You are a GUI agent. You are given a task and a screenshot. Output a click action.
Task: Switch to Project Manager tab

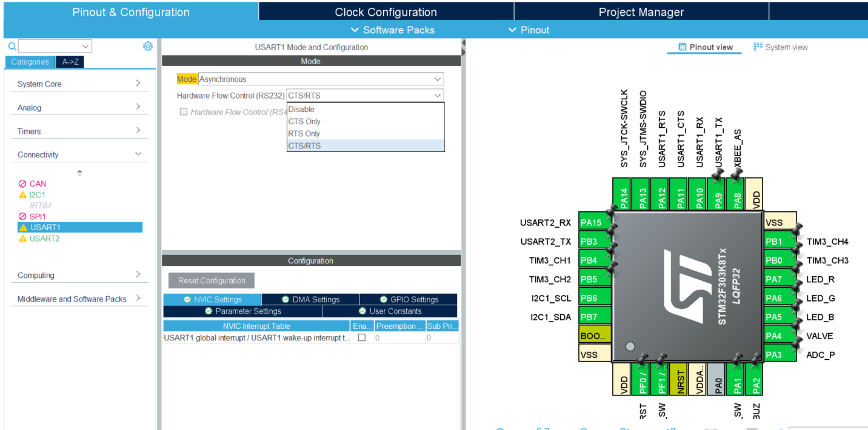(641, 12)
